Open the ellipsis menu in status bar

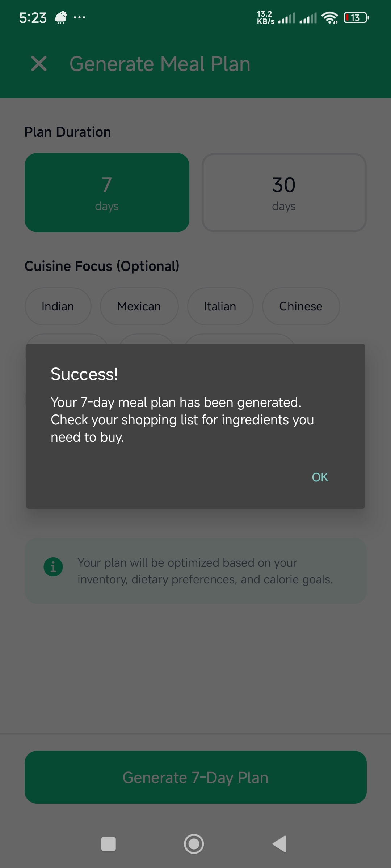(x=78, y=17)
